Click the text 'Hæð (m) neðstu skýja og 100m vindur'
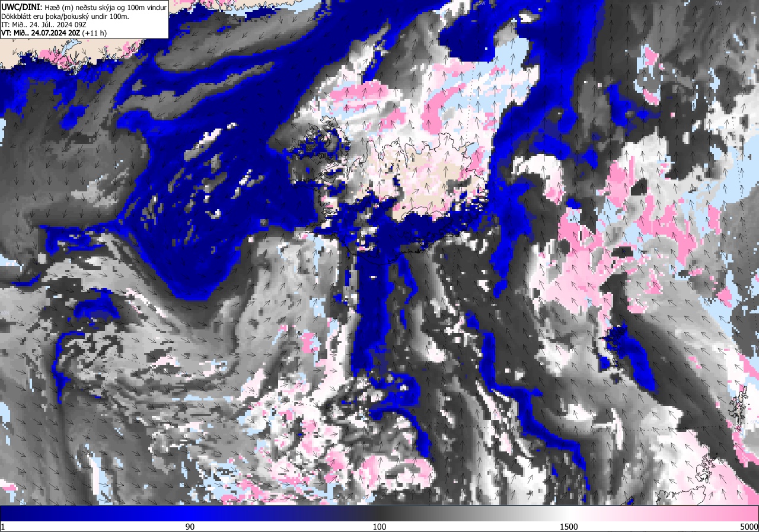This screenshot has height=532, width=759. [x=106, y=7]
